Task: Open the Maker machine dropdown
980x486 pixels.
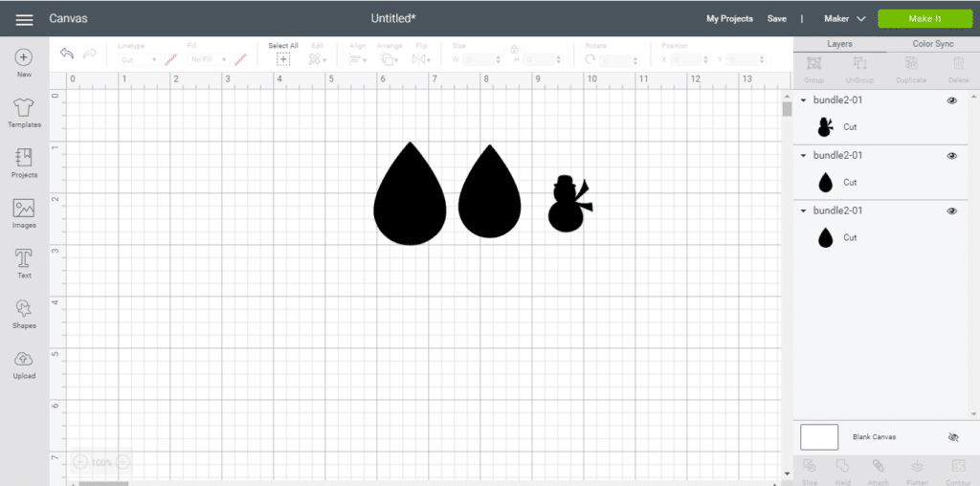Action: pyautogui.click(x=844, y=19)
